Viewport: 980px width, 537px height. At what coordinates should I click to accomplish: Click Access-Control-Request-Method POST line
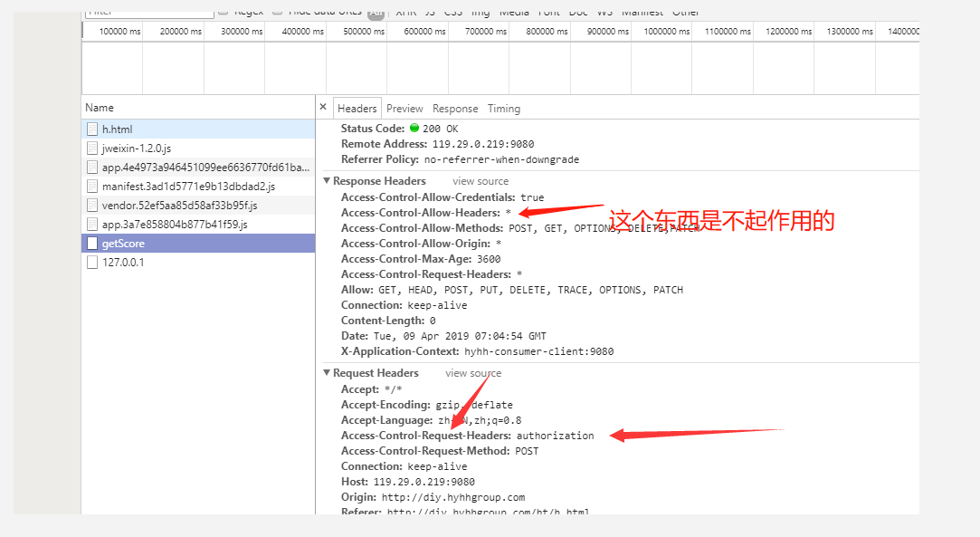(440, 451)
